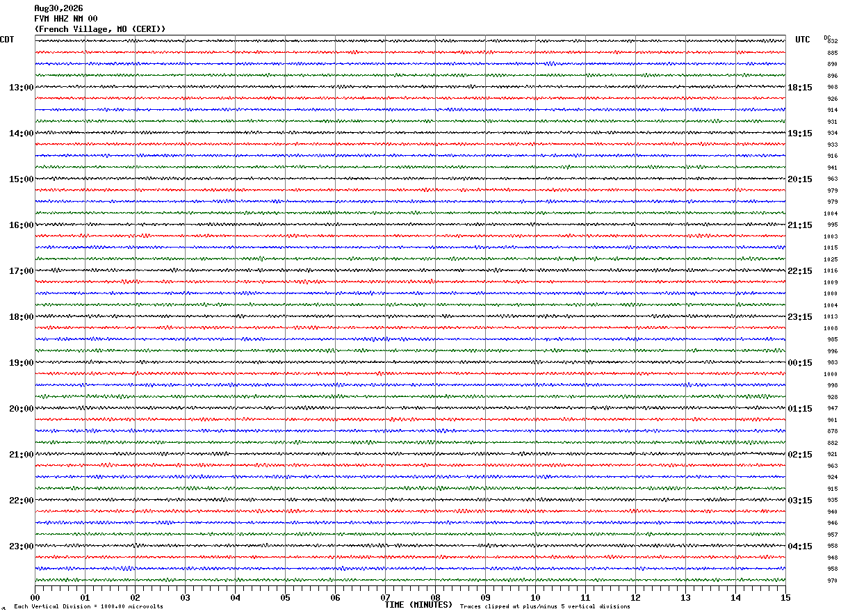Click the 04:15 UTC time label
The width and height of the screenshot is (841, 616).
pyautogui.click(x=799, y=546)
